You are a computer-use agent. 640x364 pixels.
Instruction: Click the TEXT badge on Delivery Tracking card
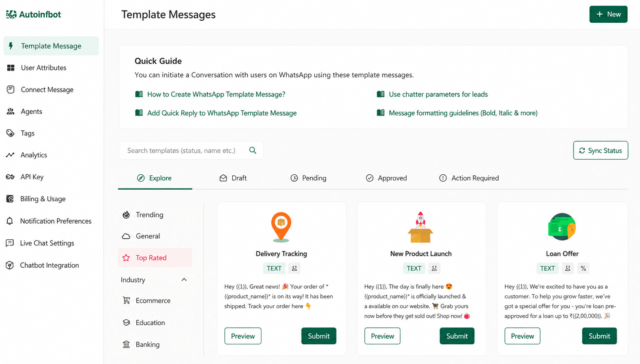pyautogui.click(x=274, y=268)
